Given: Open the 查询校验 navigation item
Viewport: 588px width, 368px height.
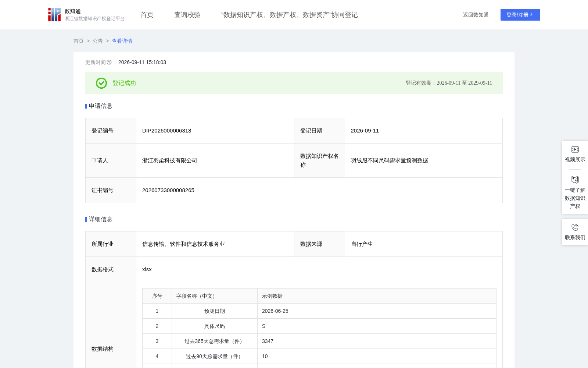Looking at the screenshot, I should tap(187, 15).
